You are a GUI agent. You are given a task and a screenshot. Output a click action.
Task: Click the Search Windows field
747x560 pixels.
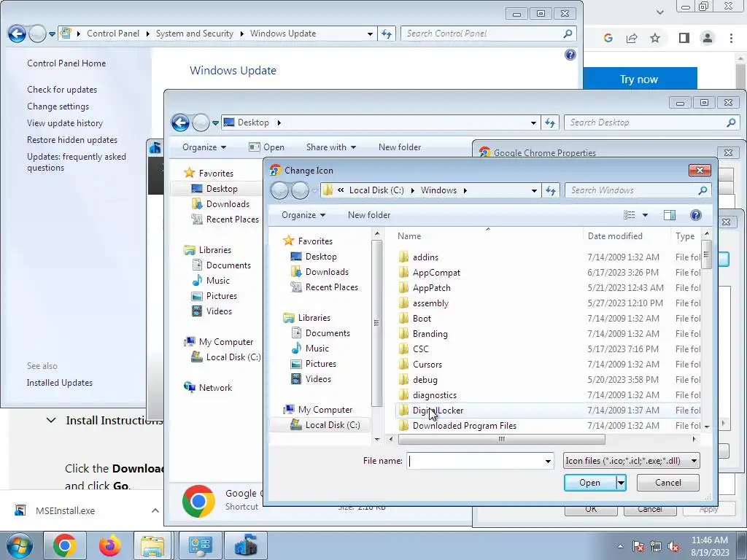pyautogui.click(x=631, y=190)
